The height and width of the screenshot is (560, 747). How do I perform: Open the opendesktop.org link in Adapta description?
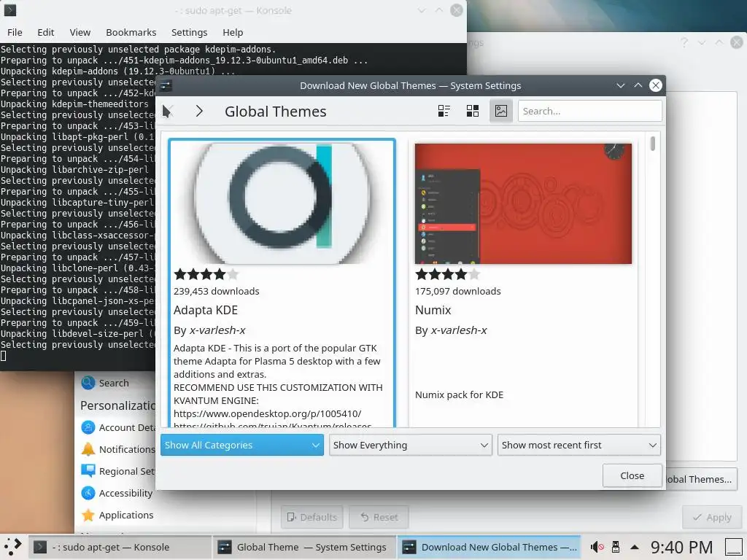point(267,414)
